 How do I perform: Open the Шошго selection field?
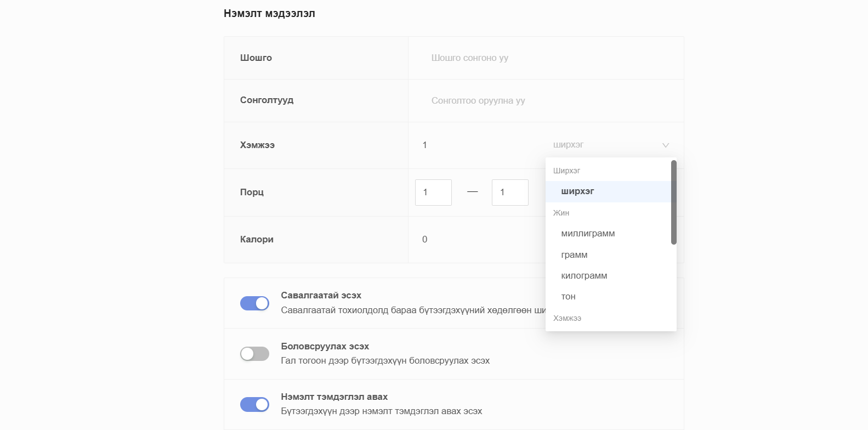pos(546,58)
